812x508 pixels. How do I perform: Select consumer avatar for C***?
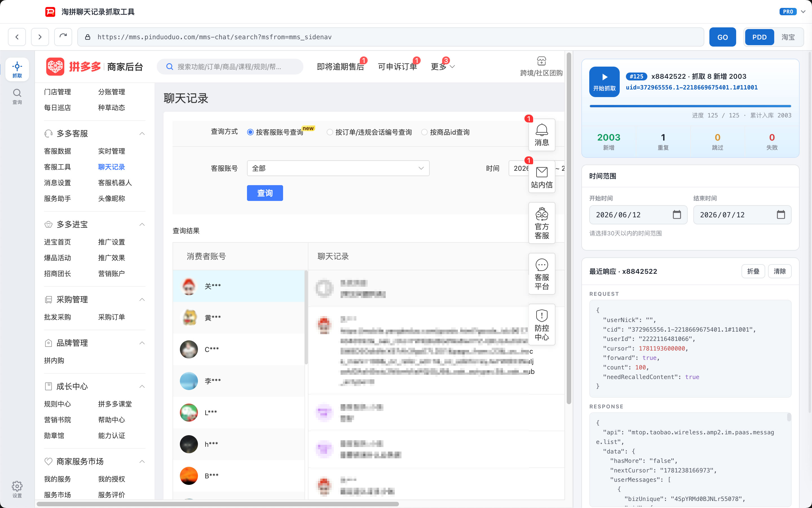point(189,349)
